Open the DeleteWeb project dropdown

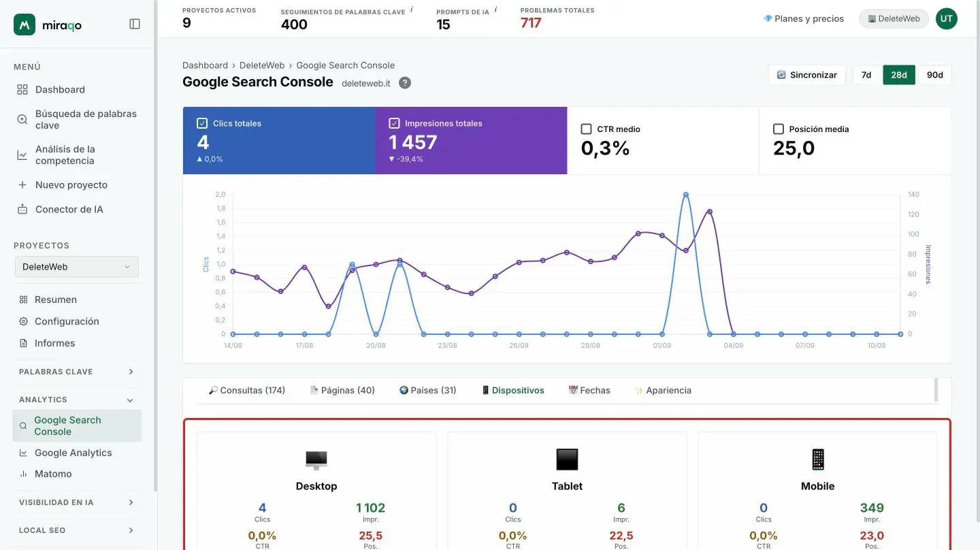(77, 267)
